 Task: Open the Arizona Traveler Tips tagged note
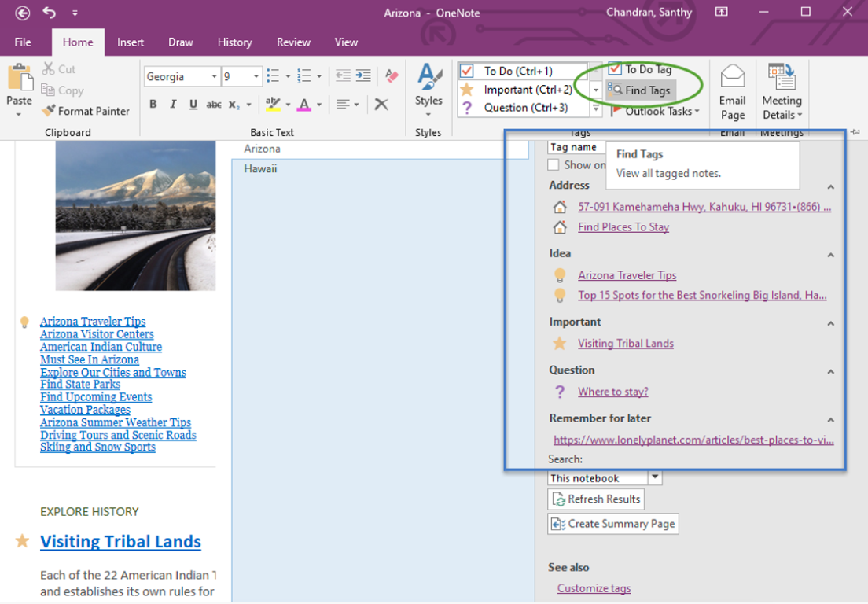click(x=627, y=275)
